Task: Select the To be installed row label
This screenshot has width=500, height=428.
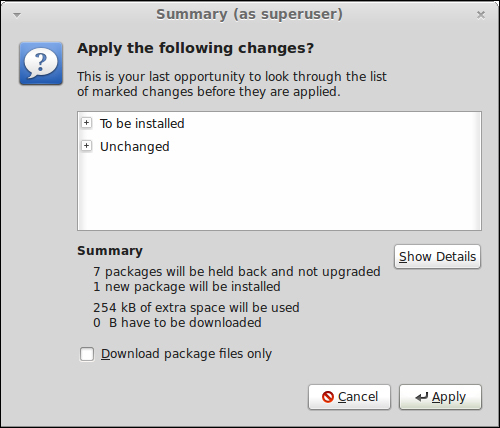Action: (x=142, y=123)
